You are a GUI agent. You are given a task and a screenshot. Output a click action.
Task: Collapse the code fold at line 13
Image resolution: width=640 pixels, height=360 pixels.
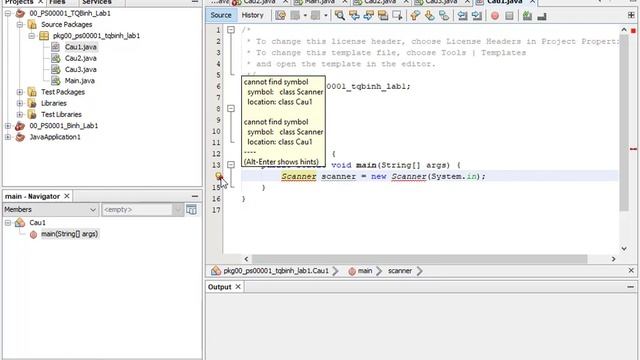coord(231,164)
